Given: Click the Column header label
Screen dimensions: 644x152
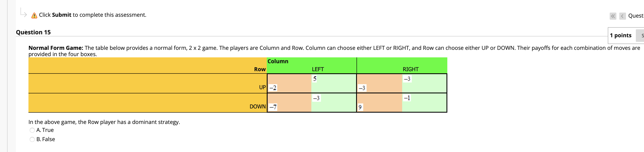Looking at the screenshot, I should click(278, 61).
